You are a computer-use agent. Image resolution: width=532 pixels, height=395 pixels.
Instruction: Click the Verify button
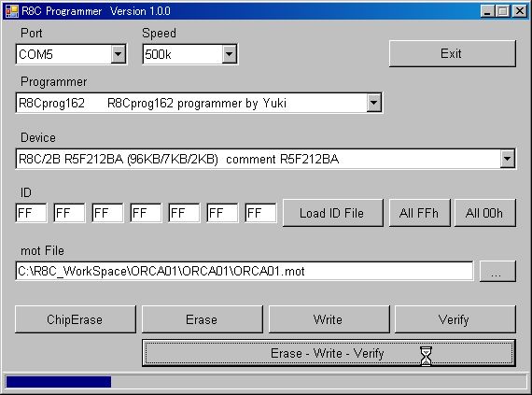tap(455, 319)
